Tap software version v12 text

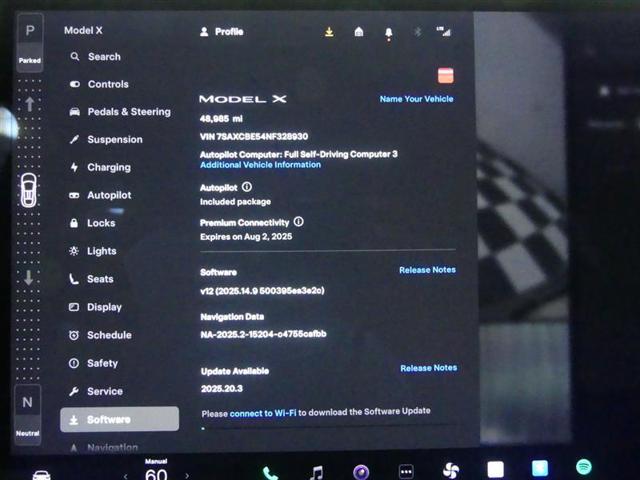pos(262,291)
